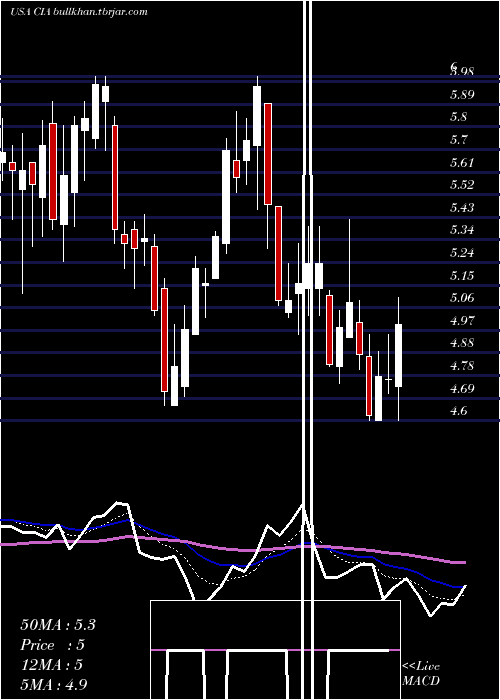Click the 5.43 price axis label
The width and height of the screenshot is (500, 700).
462,208
